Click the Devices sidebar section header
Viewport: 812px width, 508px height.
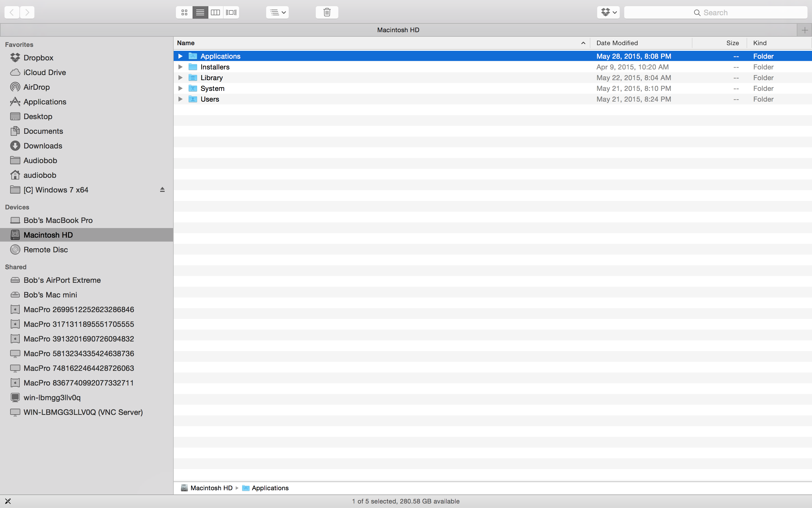pos(17,207)
